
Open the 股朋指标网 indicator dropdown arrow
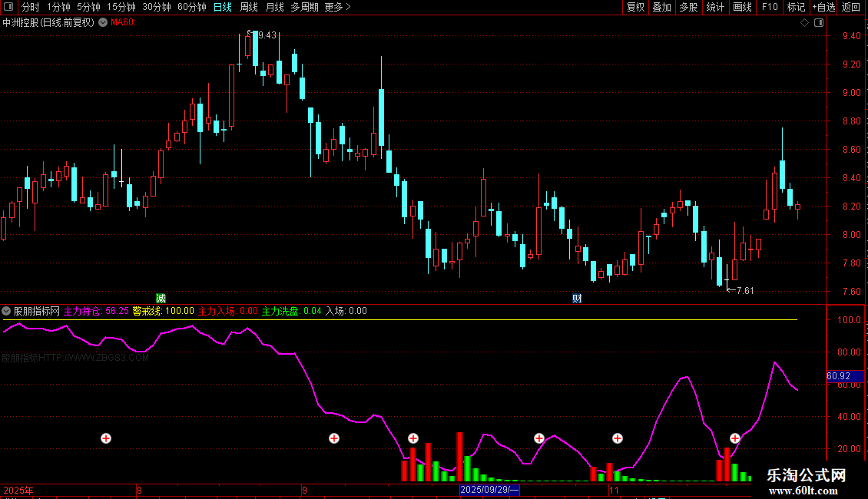click(6, 311)
